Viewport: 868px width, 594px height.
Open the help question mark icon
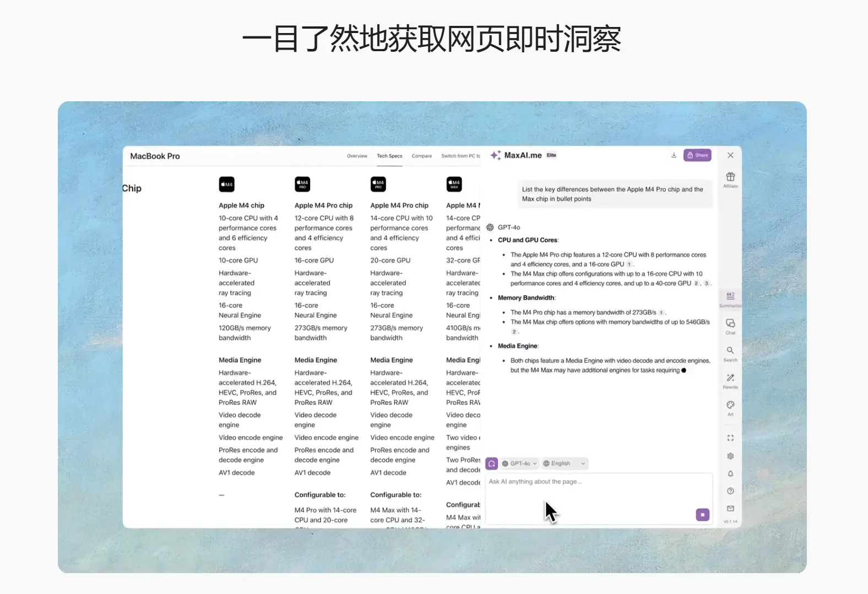point(730,491)
